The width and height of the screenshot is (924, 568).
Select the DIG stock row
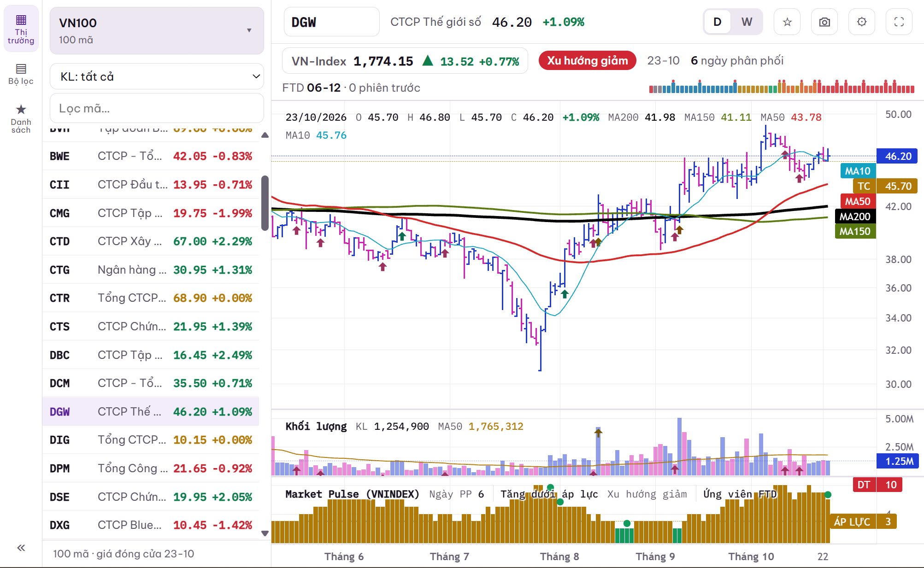[151, 440]
